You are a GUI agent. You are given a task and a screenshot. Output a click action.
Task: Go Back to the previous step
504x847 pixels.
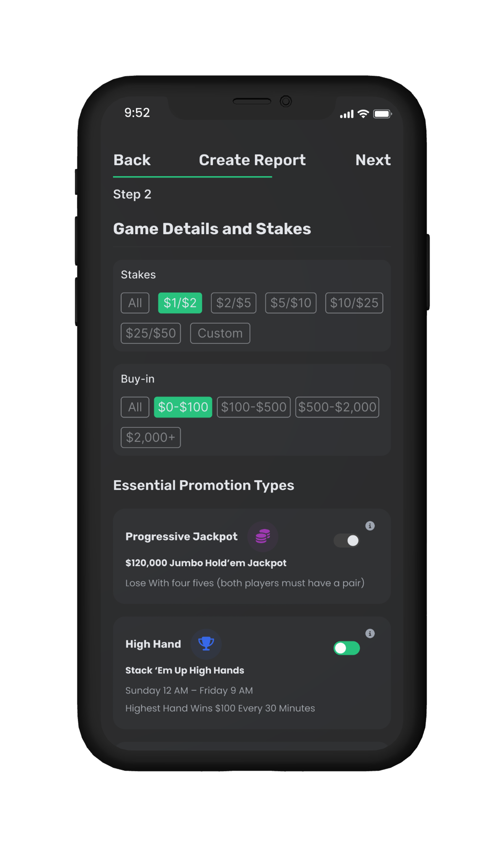132,160
